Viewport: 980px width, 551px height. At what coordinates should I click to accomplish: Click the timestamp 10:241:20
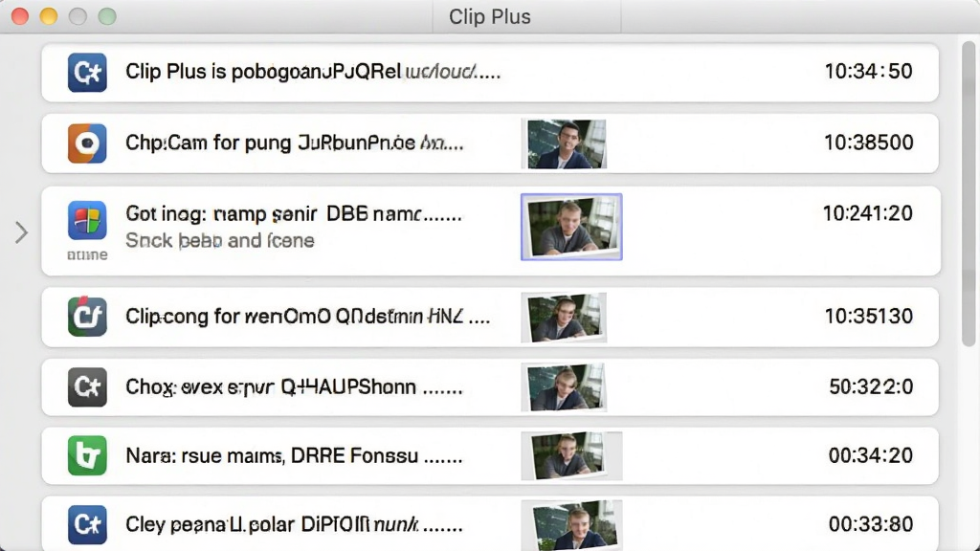[867, 213]
